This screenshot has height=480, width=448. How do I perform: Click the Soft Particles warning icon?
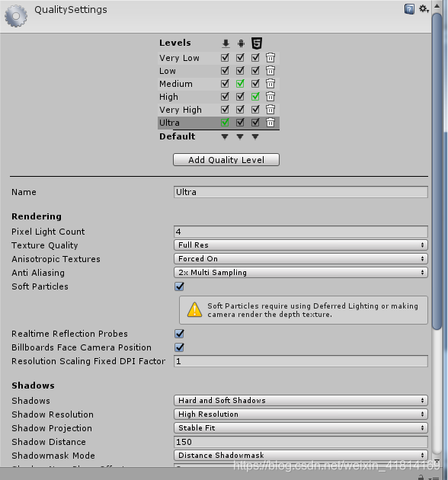194,309
